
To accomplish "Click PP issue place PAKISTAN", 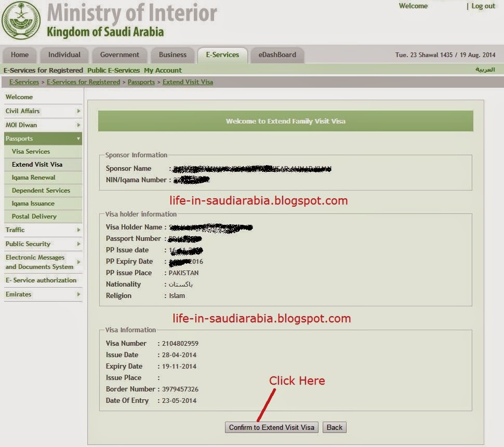I will pos(183,273).
